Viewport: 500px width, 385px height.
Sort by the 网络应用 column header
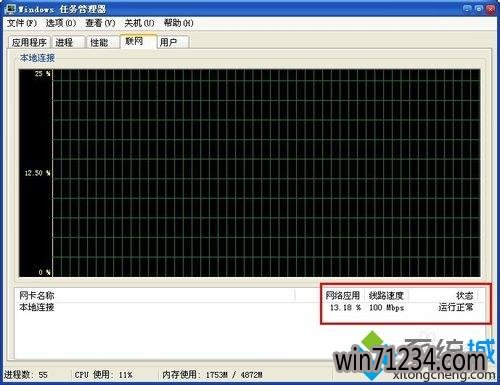coord(343,295)
